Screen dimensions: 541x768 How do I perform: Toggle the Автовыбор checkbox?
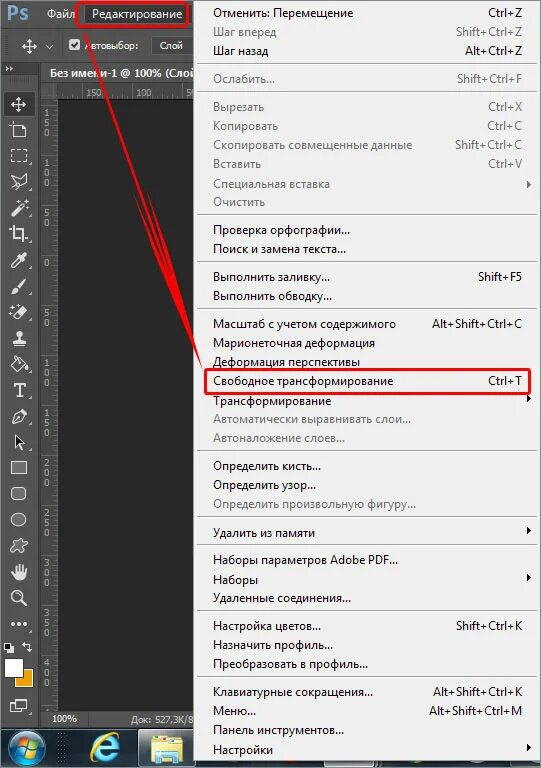tap(74, 45)
